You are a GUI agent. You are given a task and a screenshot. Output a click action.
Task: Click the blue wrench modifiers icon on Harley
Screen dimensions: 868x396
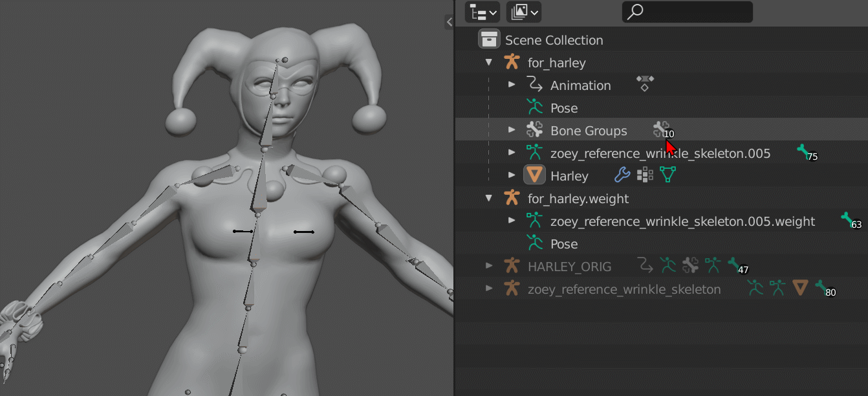pos(622,175)
